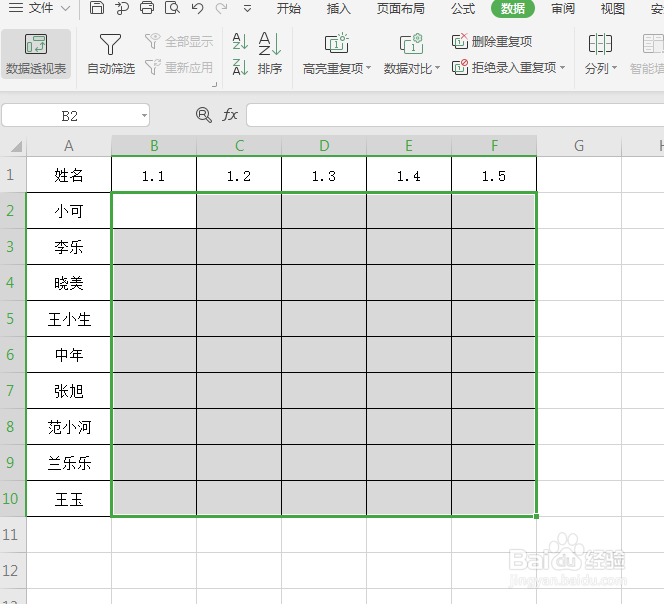Switch to the 开始 tab
The height and width of the screenshot is (604, 664).
[288, 8]
